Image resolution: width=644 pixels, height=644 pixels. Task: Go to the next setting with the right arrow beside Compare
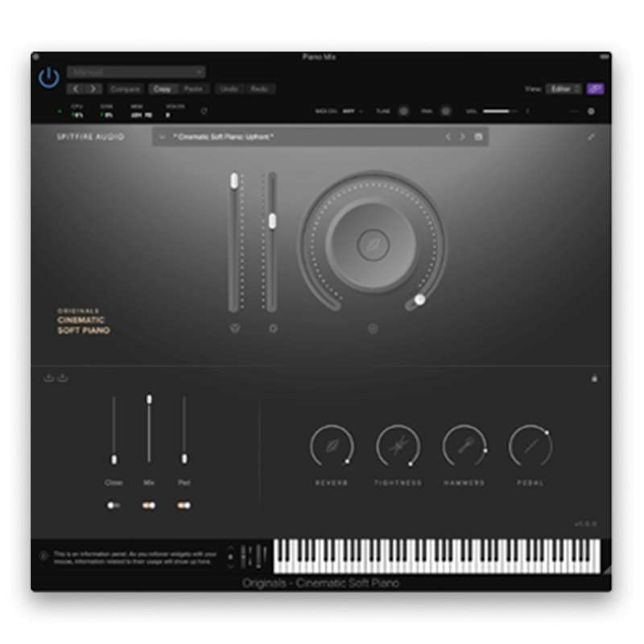[x=93, y=89]
